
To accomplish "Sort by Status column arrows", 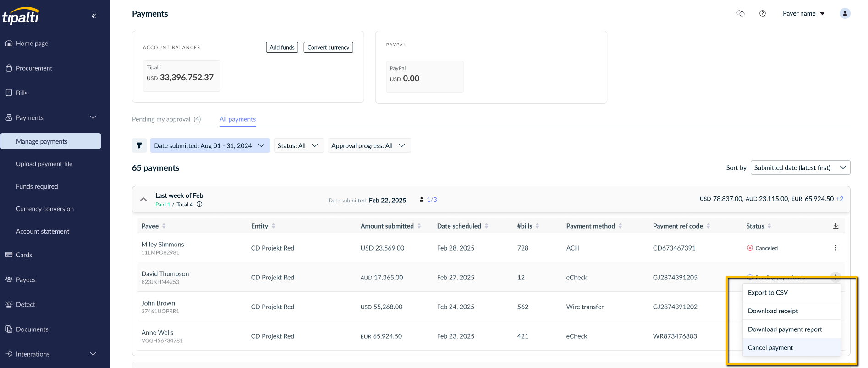I will 769,226.
